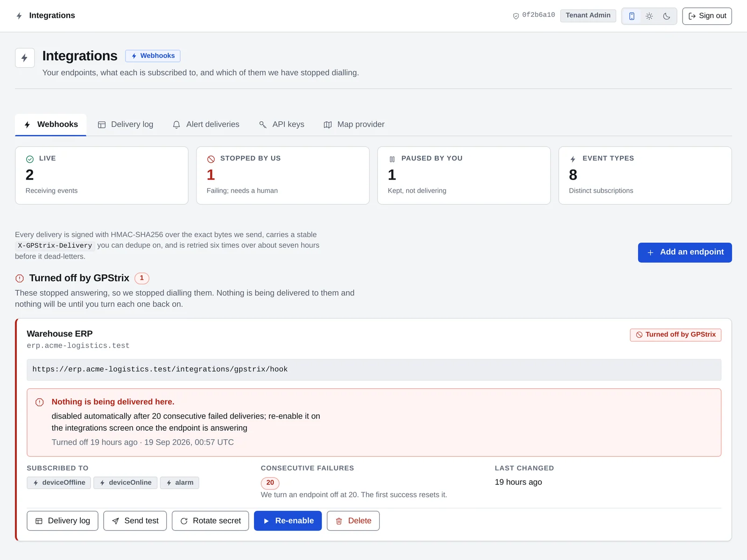Click the Send test button
Viewport: 747px width, 560px height.
135,521
